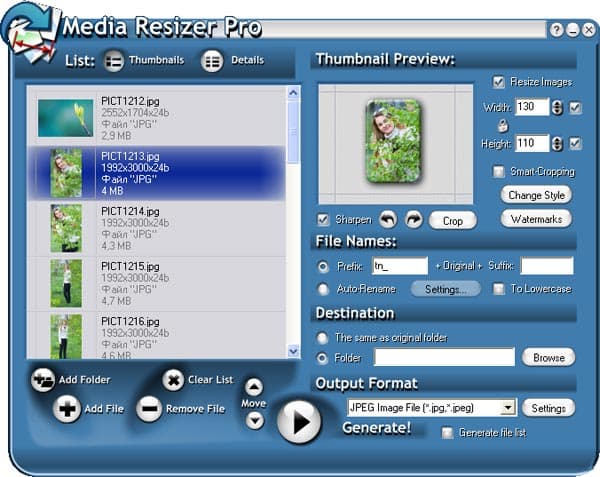Screen dimensions: 600x477
Task: Select the PICT1213.jpg thumbnail
Action: [x=66, y=173]
